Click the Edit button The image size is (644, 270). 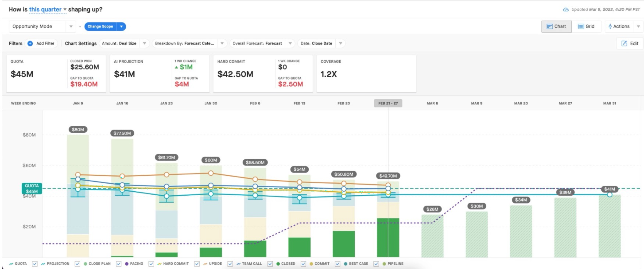(x=630, y=43)
